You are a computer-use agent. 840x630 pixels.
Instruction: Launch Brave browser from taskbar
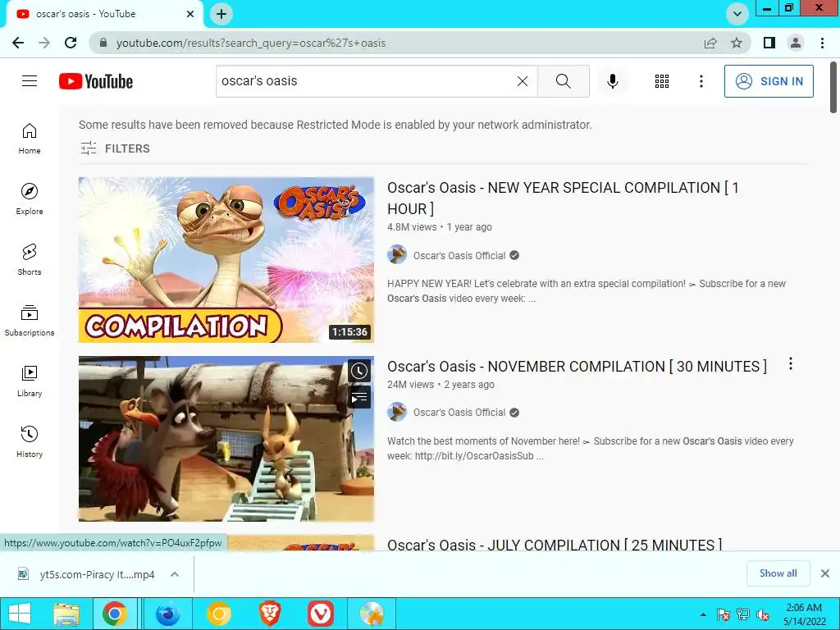coord(270,614)
